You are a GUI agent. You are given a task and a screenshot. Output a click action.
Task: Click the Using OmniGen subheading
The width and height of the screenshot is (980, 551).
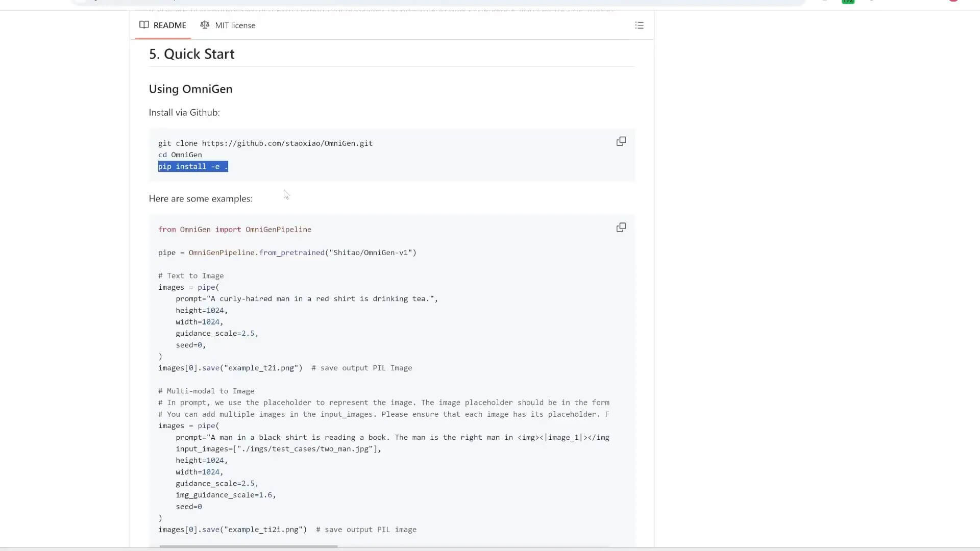coord(190,89)
